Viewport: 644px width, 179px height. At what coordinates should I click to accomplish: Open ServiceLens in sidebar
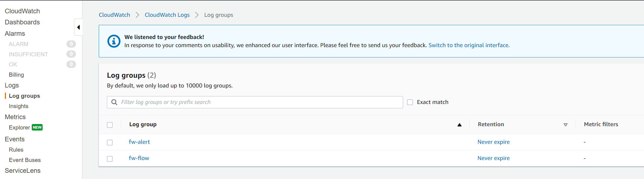click(x=23, y=171)
